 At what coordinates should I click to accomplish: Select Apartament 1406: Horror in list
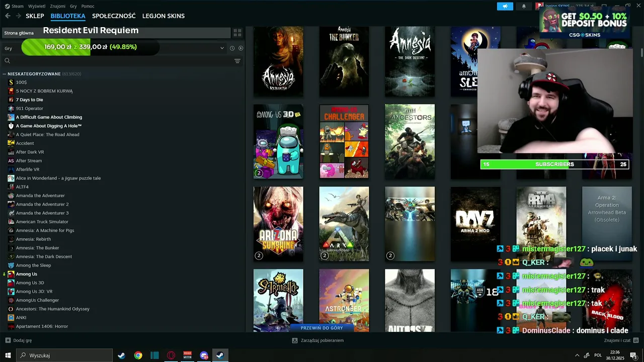pyautogui.click(x=42, y=326)
